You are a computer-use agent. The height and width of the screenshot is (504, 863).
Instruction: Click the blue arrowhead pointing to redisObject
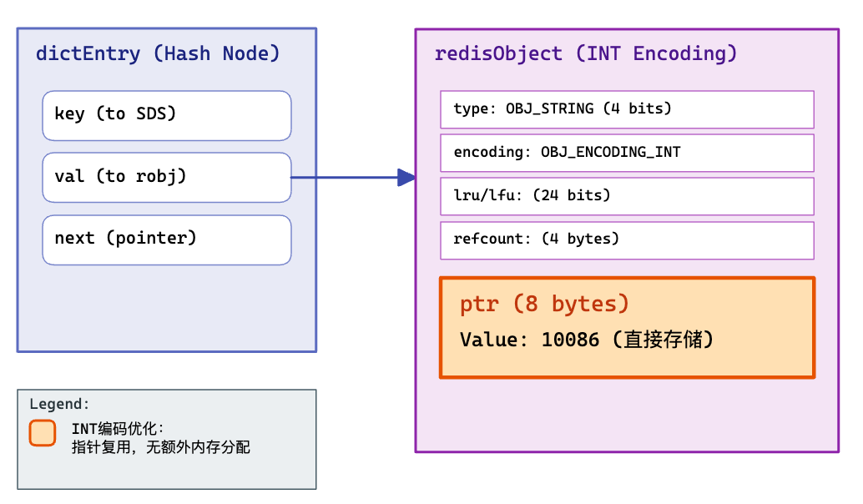click(406, 177)
